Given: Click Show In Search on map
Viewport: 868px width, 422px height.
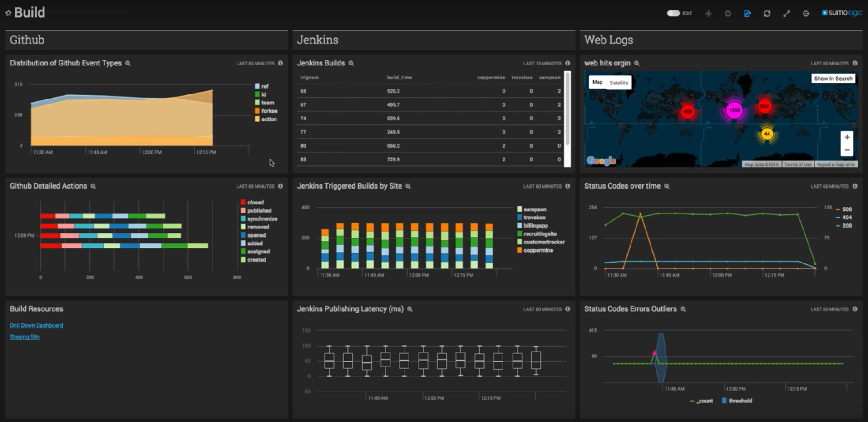Looking at the screenshot, I should 833,79.
